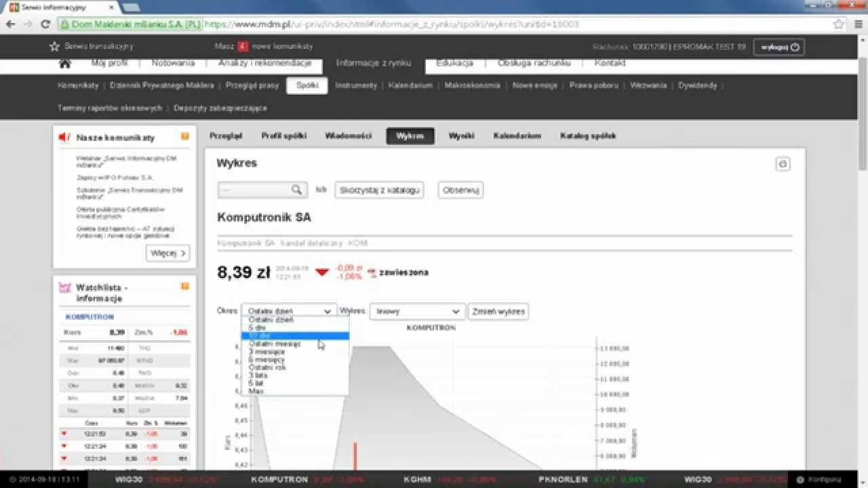Image resolution: width=868 pixels, height=488 pixels.
Task: Open the Okres period dropdown
Action: (289, 311)
